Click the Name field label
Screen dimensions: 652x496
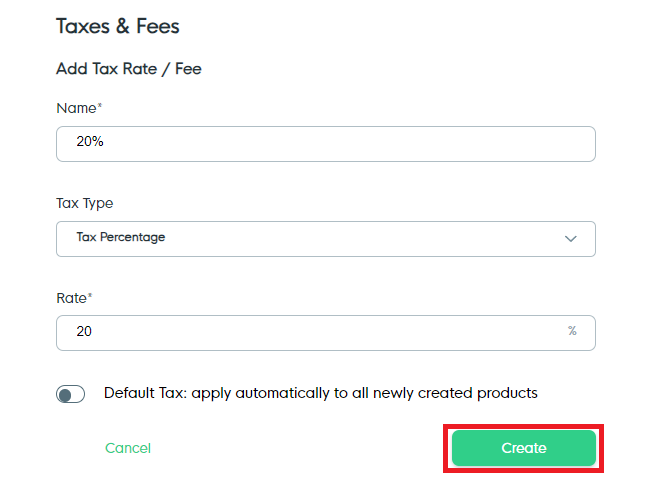point(75,108)
